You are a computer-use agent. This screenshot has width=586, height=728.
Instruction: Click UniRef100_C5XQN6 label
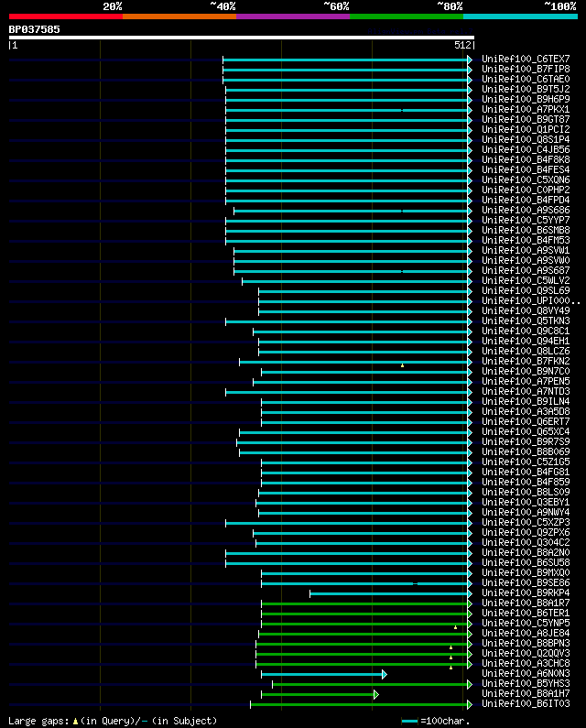coord(526,179)
